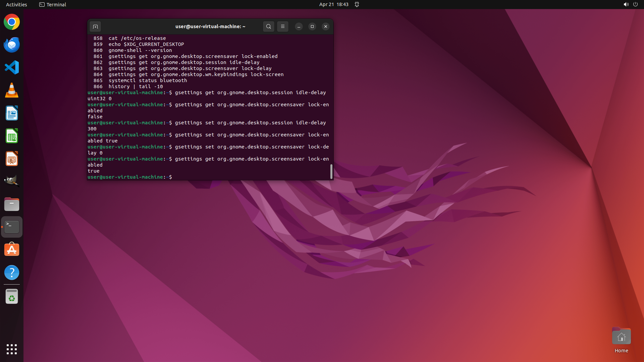Show all applications grid
The height and width of the screenshot is (362, 644).
tap(12, 349)
